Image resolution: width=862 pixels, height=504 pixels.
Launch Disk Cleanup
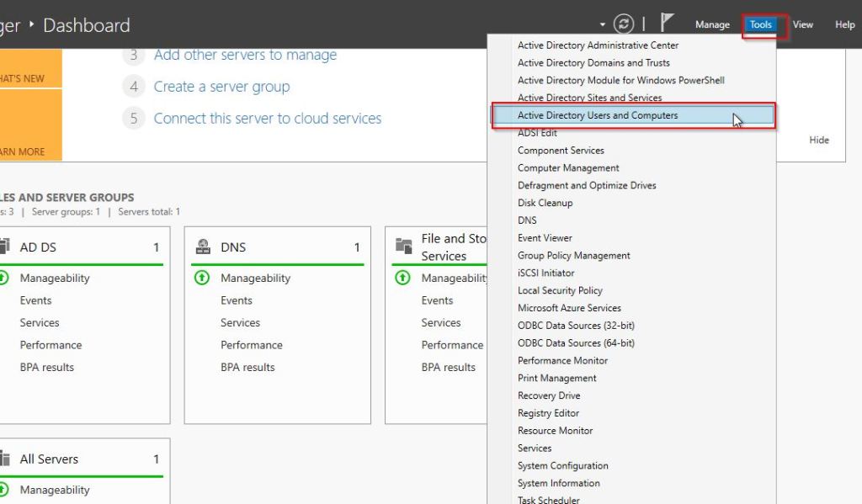545,203
